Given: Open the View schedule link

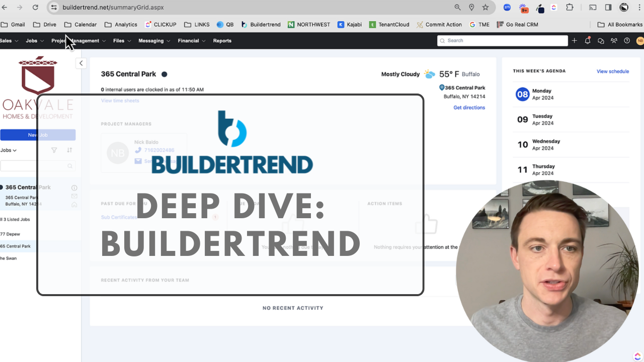Looking at the screenshot, I should [x=613, y=71].
